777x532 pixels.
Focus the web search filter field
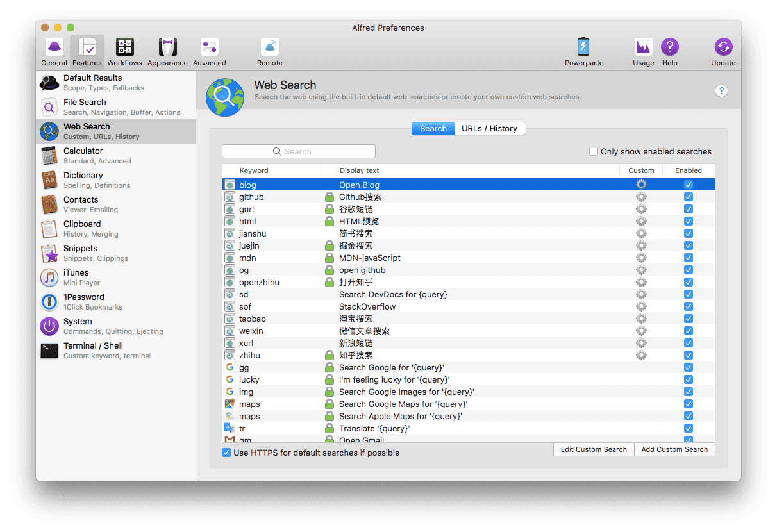pos(299,152)
